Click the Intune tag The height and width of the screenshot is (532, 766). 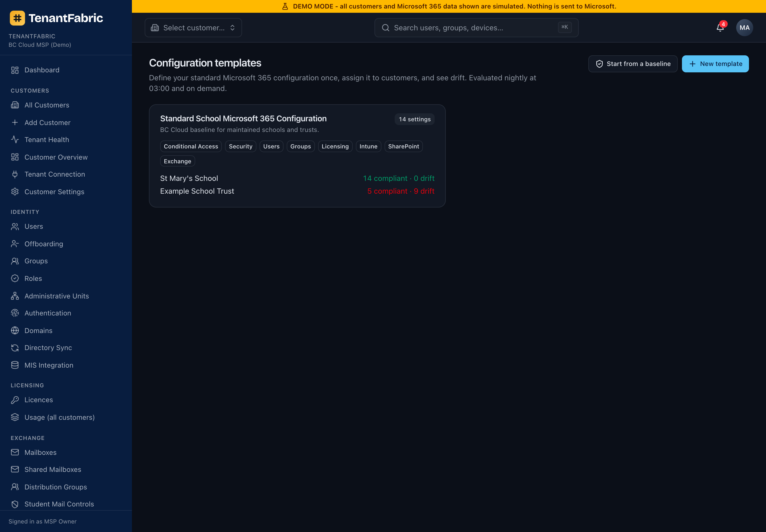pos(368,146)
